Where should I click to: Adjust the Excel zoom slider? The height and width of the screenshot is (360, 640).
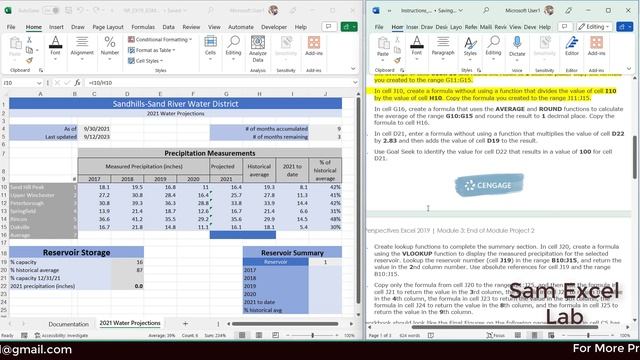[x=313, y=335]
